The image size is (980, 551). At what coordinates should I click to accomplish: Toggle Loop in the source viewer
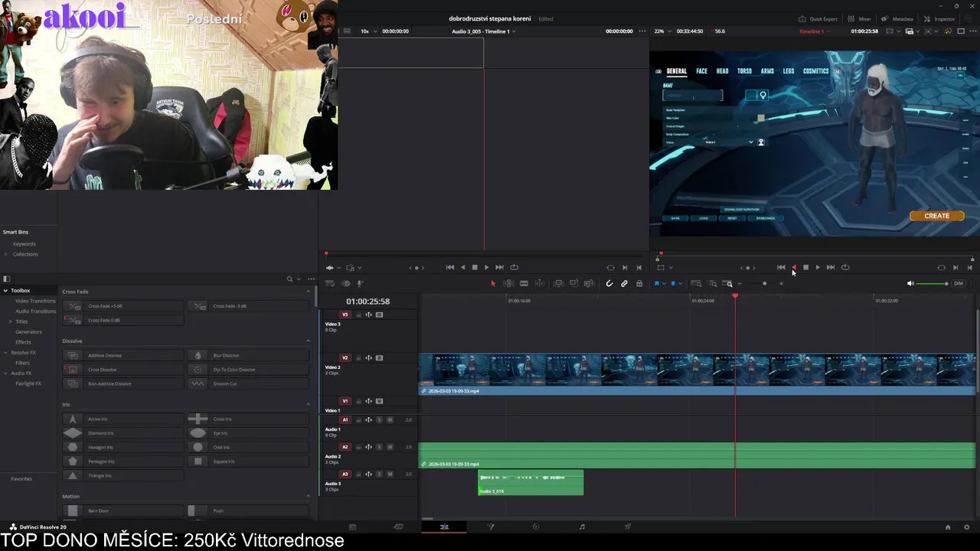[514, 267]
